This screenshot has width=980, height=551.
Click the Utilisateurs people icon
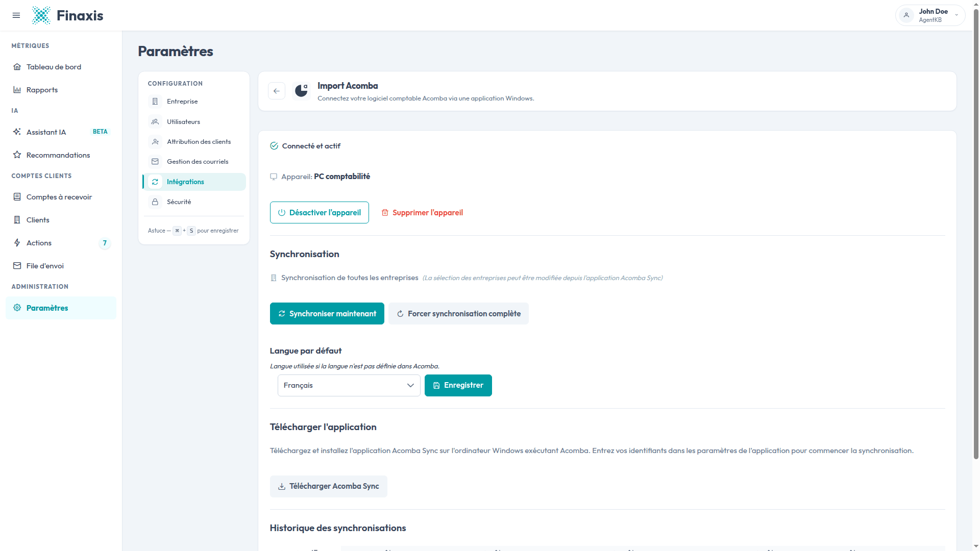[x=155, y=122]
